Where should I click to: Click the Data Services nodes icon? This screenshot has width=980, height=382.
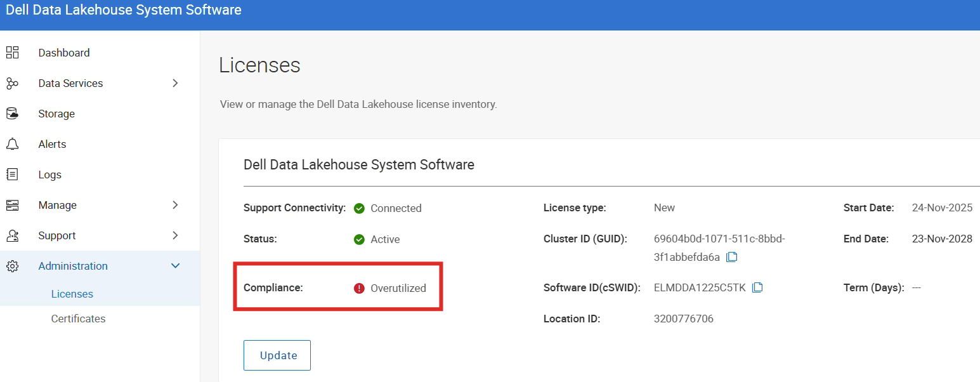coord(12,83)
